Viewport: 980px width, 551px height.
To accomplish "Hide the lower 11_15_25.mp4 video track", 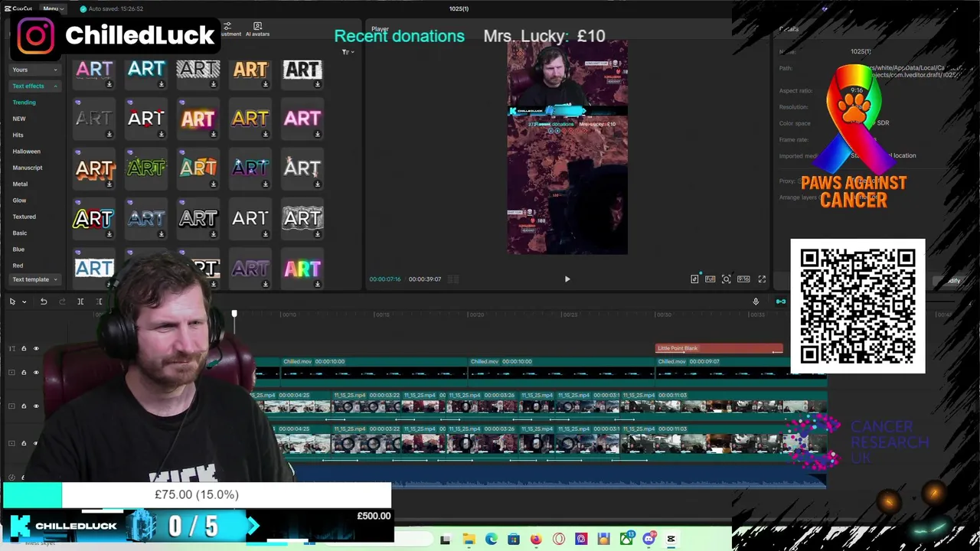I will click(36, 443).
